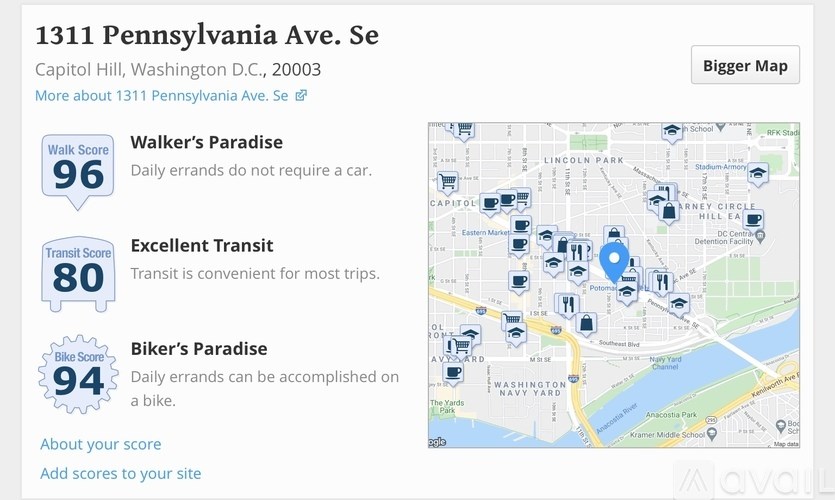Click the coffee marker above The Yards Park
835x500 pixels.
(453, 373)
